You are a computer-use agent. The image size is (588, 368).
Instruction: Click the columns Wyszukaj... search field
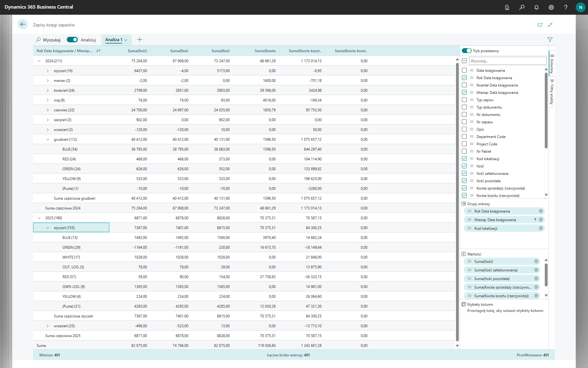click(508, 61)
